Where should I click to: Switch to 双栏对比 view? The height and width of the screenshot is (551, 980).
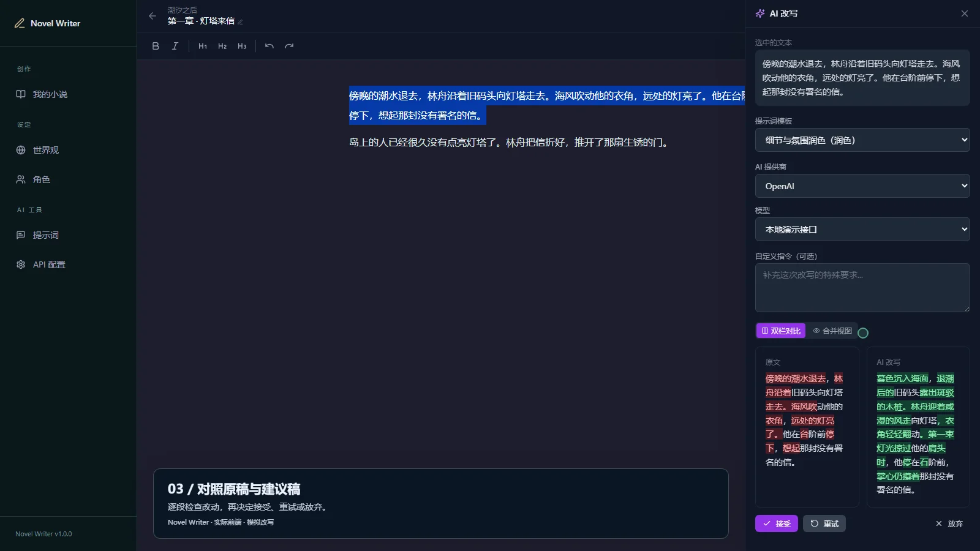click(x=781, y=331)
